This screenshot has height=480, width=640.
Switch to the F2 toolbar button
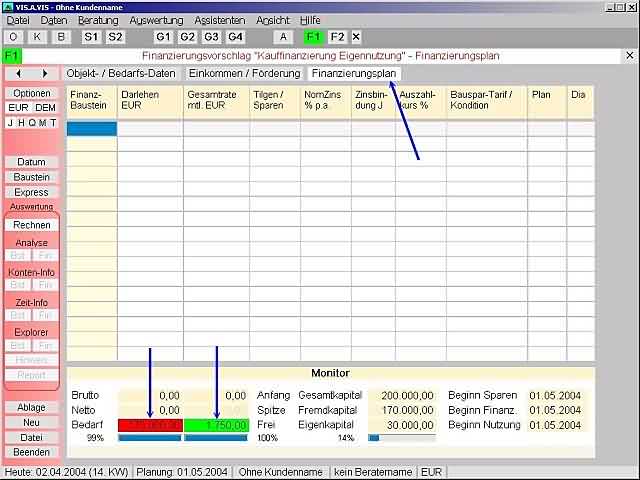tap(338, 37)
